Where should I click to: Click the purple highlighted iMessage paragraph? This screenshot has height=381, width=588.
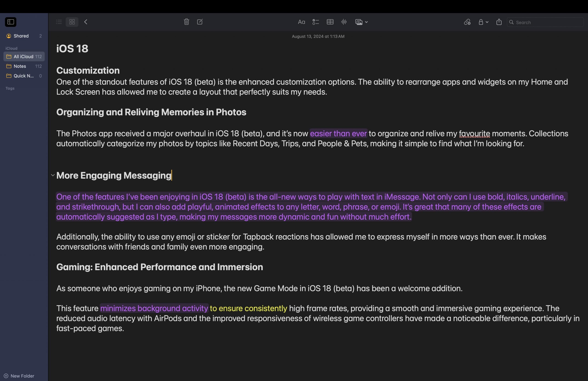pyautogui.click(x=312, y=206)
